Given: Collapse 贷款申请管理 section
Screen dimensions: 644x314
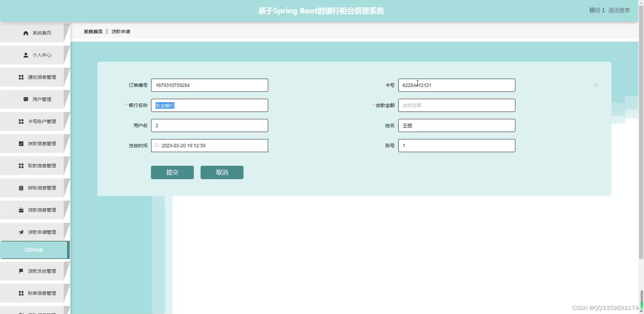Looking at the screenshot, I should click(35, 232).
